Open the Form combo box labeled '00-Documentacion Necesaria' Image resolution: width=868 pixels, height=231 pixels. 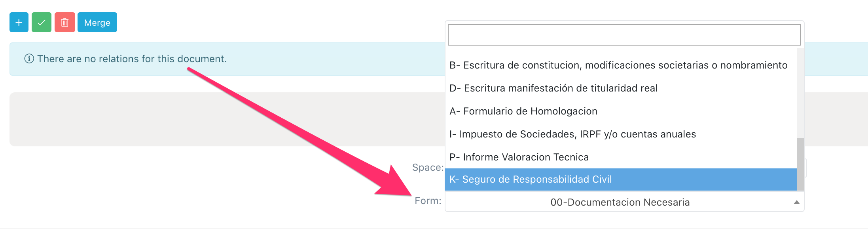(619, 202)
